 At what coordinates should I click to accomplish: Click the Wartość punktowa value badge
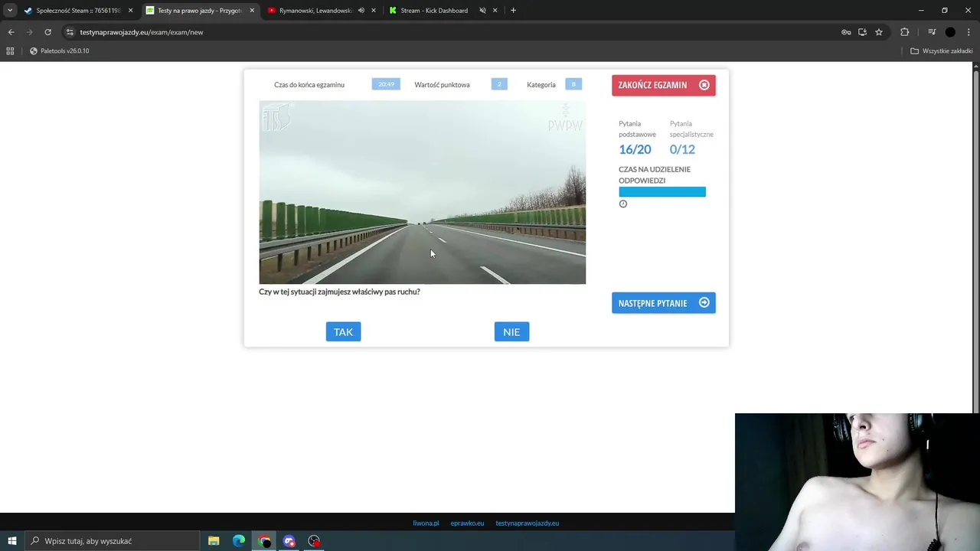[x=499, y=84]
